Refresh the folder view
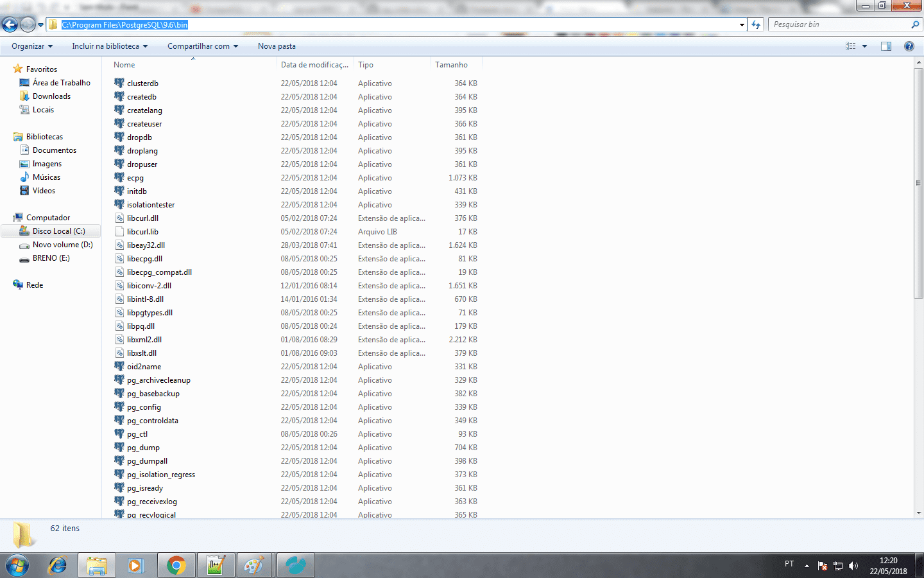The image size is (924, 578). [756, 24]
